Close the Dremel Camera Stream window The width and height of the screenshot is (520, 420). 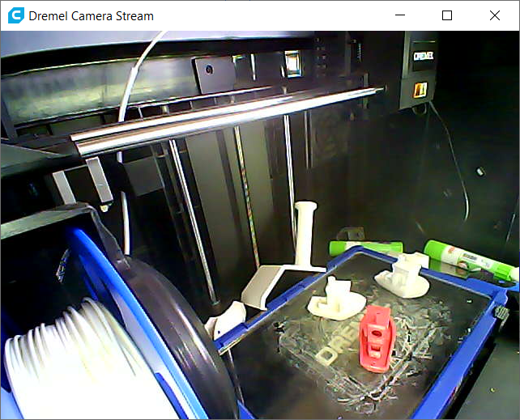point(495,15)
